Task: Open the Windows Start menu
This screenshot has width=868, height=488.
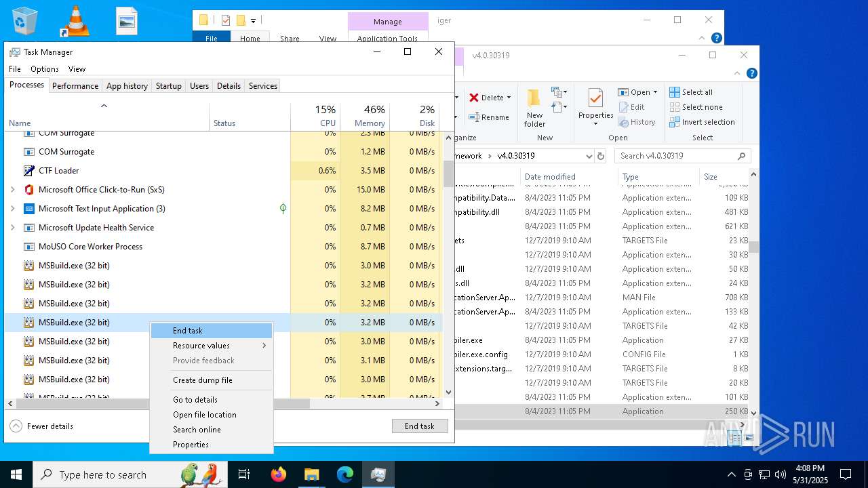Action: (x=16, y=474)
